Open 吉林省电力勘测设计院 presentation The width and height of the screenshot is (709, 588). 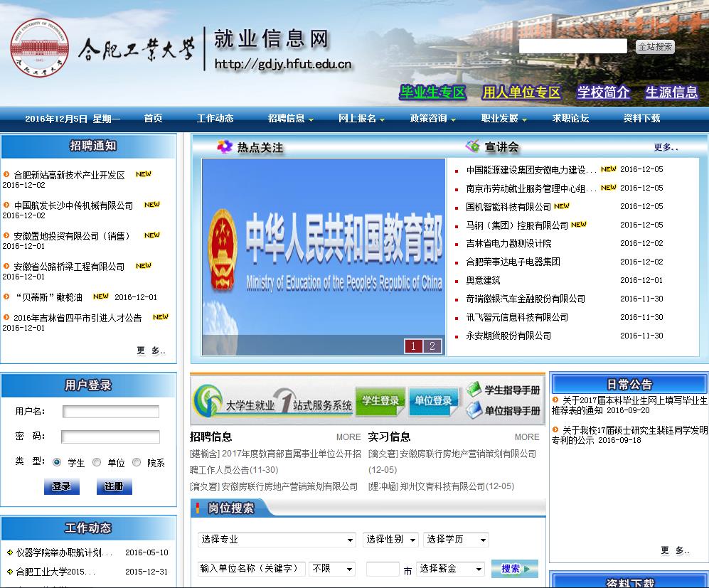point(508,244)
